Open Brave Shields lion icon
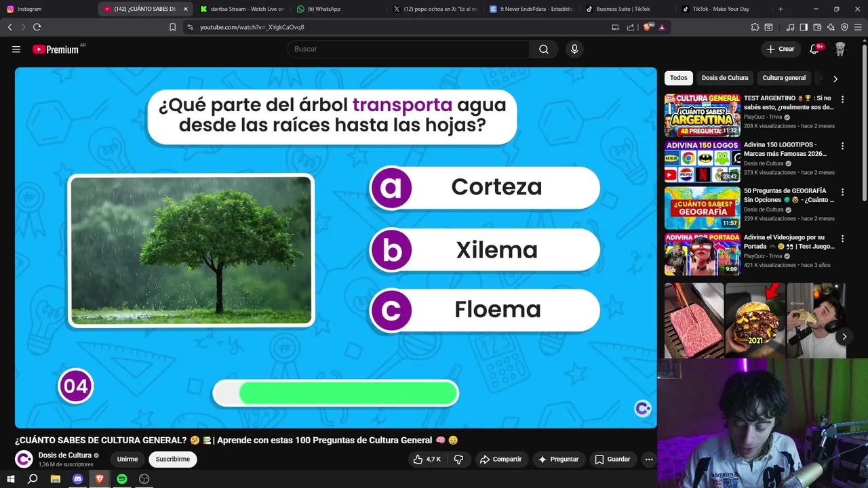Image resolution: width=868 pixels, height=488 pixels. [x=647, y=27]
